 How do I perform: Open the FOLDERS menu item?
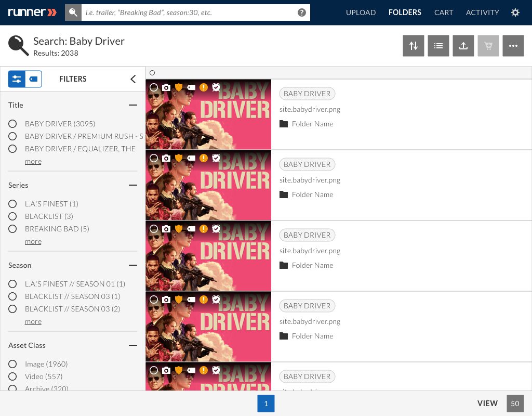tap(405, 12)
